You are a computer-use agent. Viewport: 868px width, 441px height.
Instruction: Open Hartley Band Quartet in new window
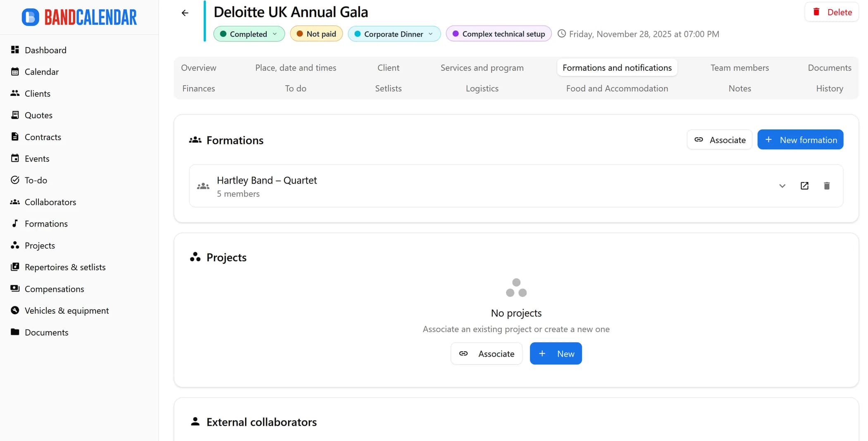point(804,186)
